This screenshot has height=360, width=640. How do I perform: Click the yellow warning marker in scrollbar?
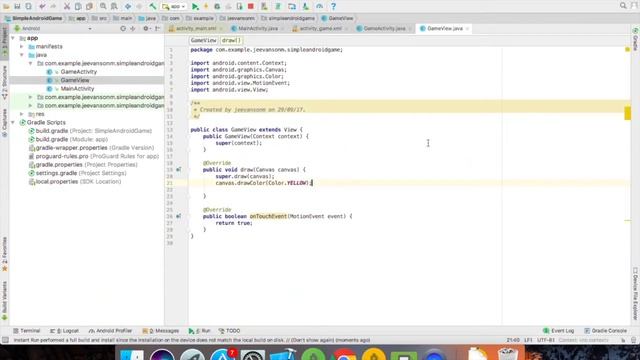coord(627,113)
